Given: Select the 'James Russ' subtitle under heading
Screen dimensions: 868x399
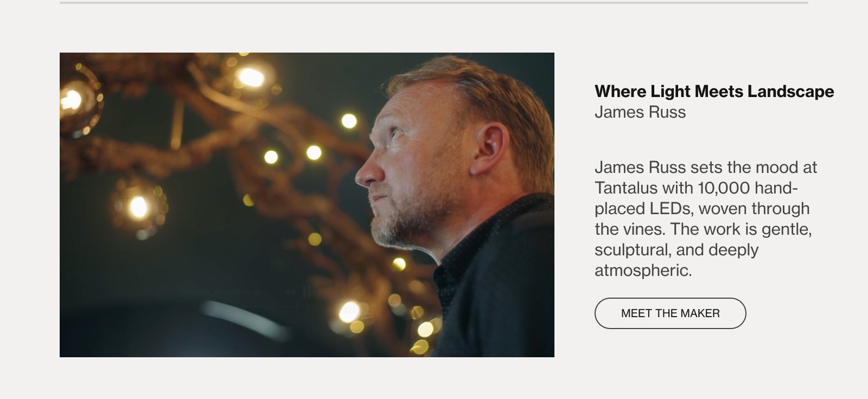Looking at the screenshot, I should [x=640, y=112].
